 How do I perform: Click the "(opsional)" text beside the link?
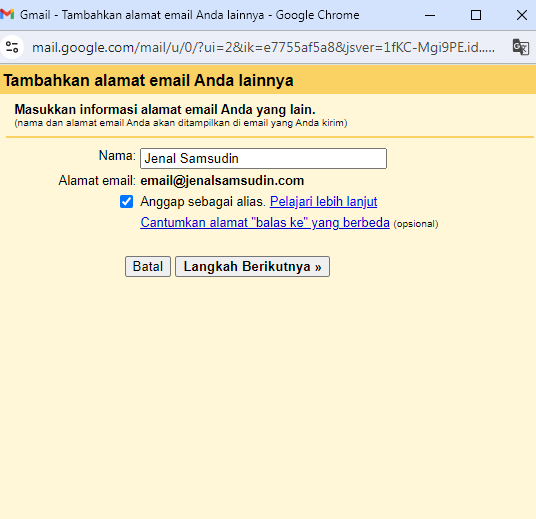pos(416,224)
